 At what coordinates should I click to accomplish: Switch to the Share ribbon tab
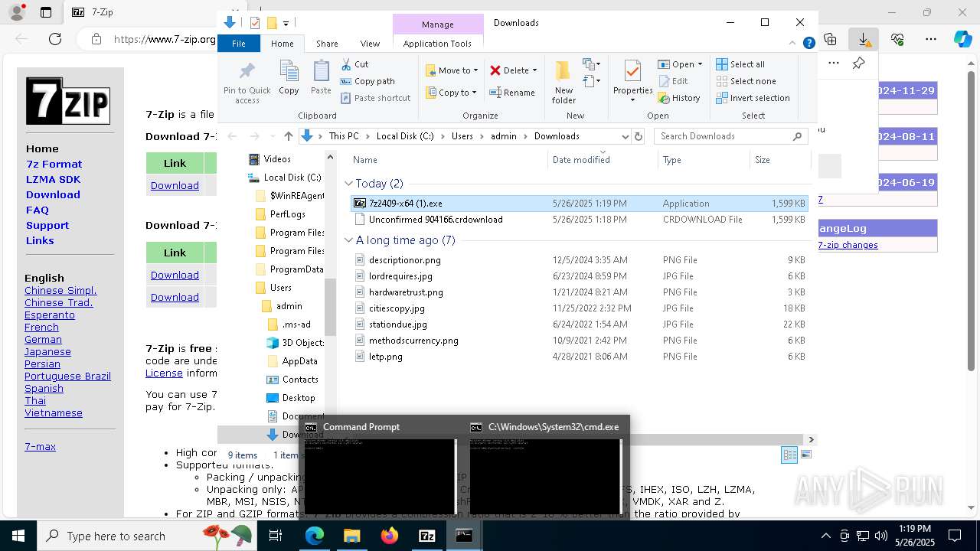tap(327, 44)
